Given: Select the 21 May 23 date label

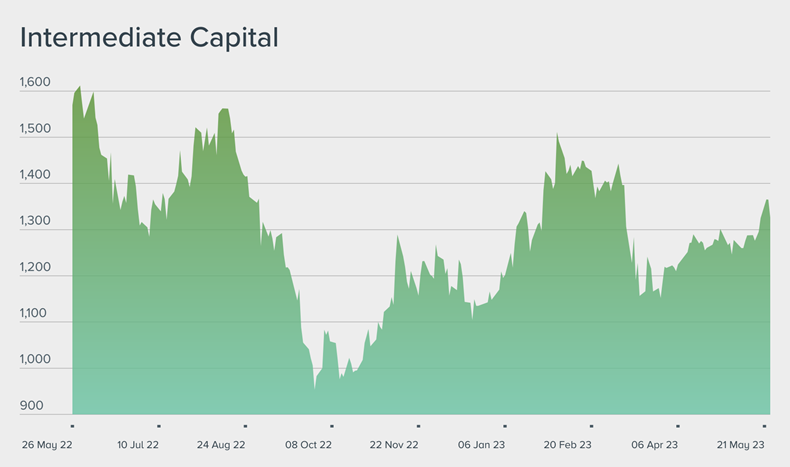Looking at the screenshot, I should (x=741, y=443).
